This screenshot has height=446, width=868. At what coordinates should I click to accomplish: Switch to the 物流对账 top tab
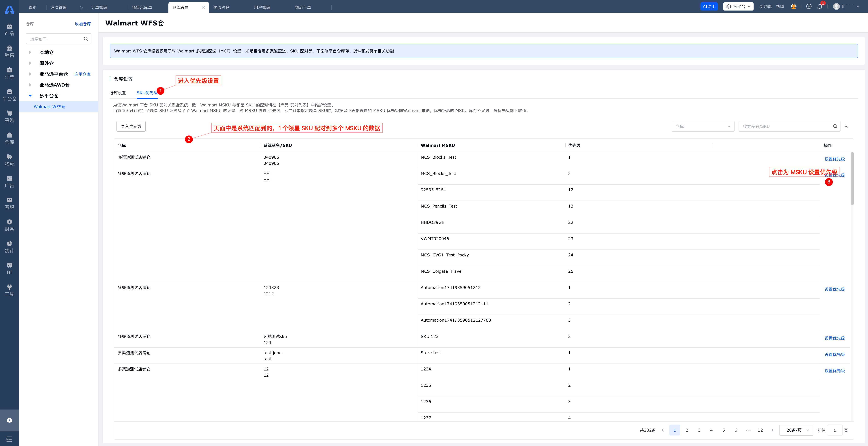[x=221, y=7]
